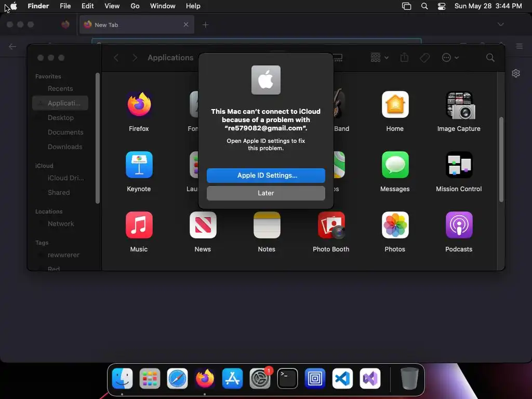Open the Go menu

click(135, 6)
